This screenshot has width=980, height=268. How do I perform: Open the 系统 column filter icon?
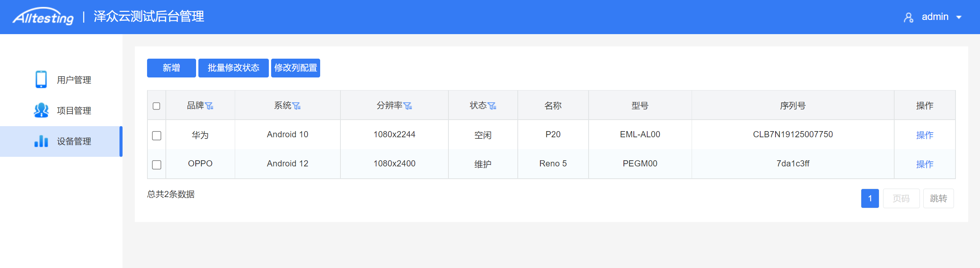296,106
